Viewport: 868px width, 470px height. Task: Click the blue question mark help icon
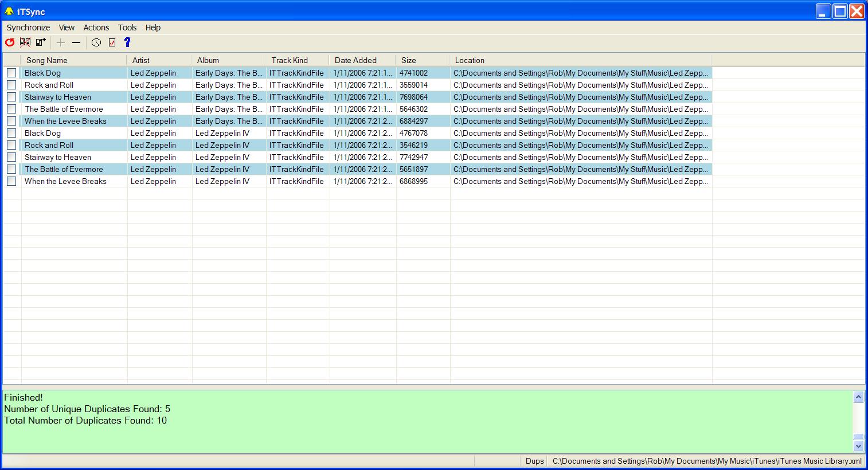(127, 42)
